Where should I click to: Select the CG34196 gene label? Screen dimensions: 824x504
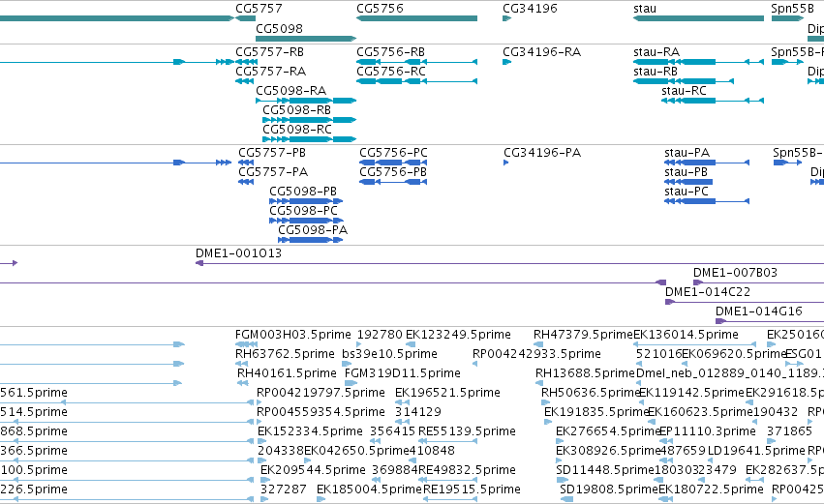pos(530,9)
